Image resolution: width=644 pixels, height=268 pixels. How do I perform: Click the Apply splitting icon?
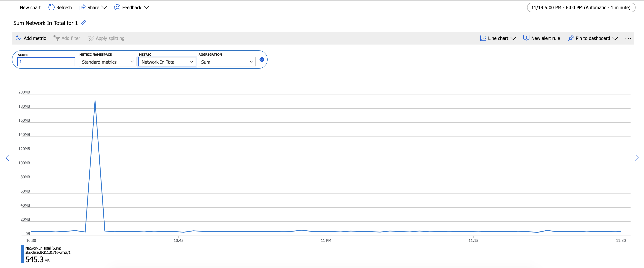pos(91,38)
